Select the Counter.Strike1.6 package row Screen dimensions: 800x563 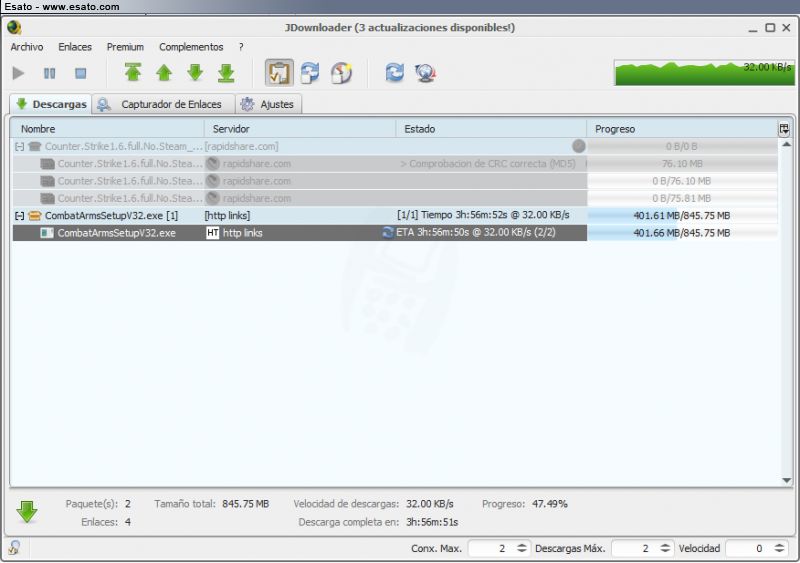tap(395, 146)
